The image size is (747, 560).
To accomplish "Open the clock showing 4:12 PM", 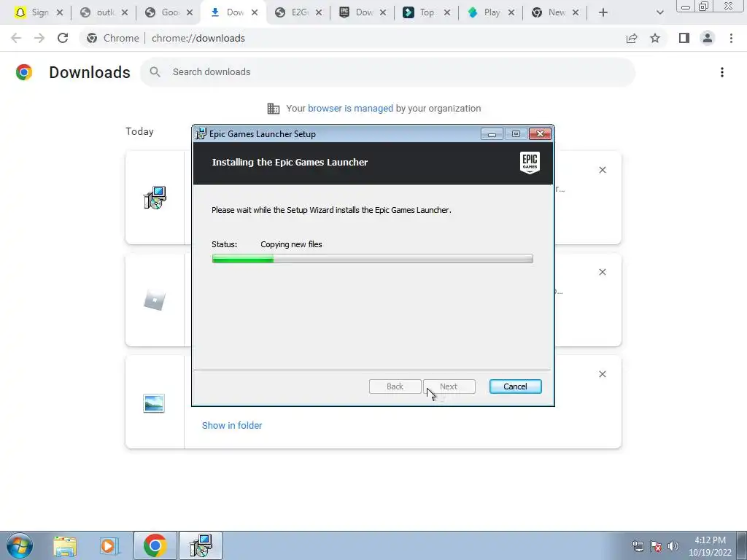I will (x=710, y=546).
